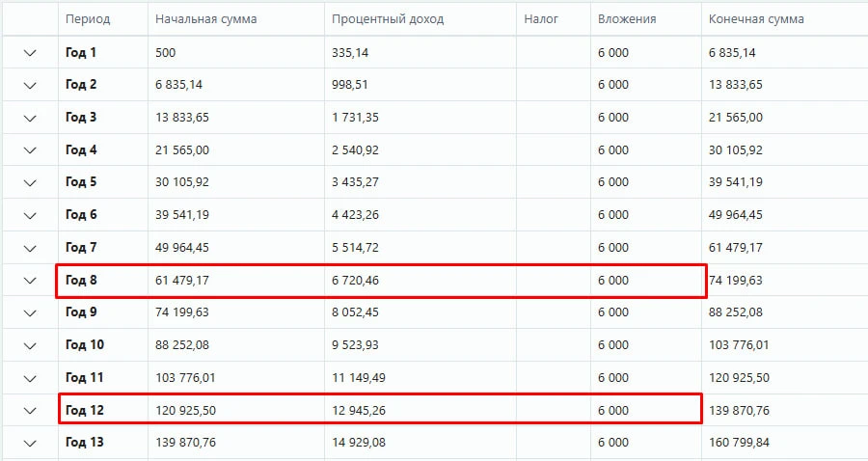Click final amount 49 964,45 in Год 6

click(736, 215)
